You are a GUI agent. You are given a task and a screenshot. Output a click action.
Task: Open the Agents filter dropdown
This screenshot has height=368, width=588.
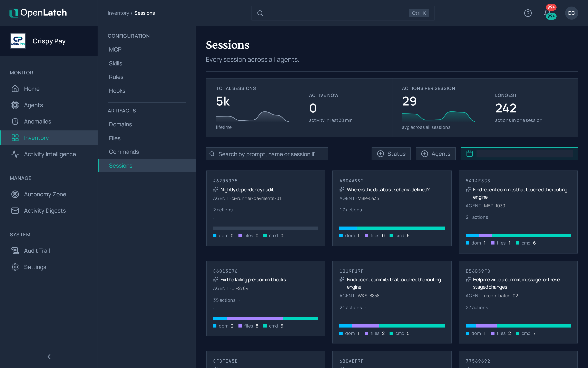[435, 154]
